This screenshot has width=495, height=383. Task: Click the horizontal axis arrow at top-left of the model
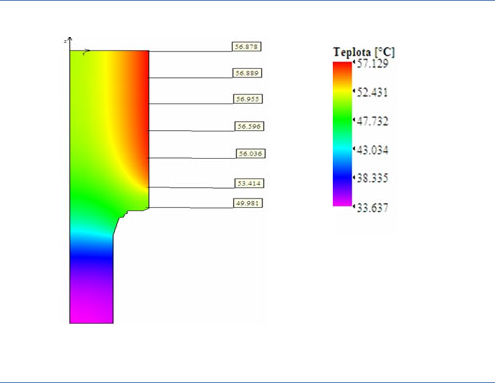(x=86, y=52)
